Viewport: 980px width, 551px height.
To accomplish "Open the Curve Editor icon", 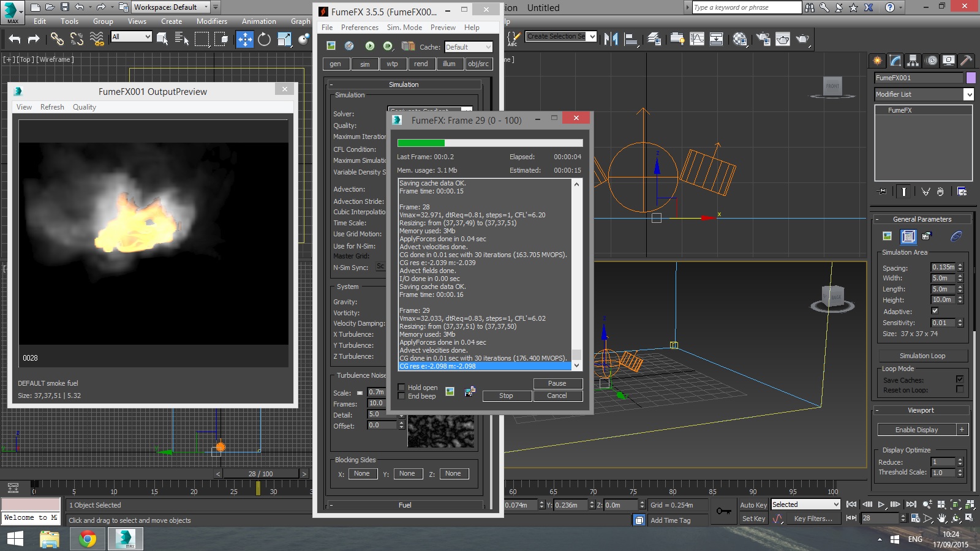I will [697, 39].
